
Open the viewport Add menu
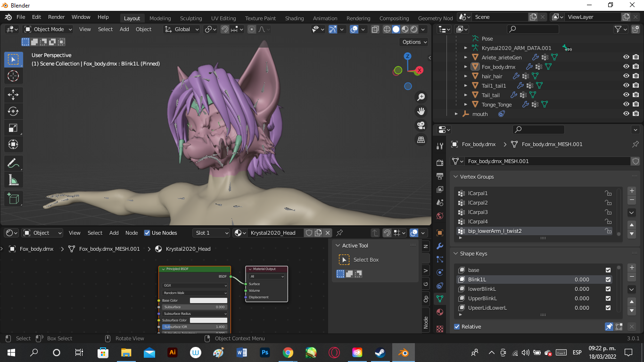pyautogui.click(x=124, y=29)
